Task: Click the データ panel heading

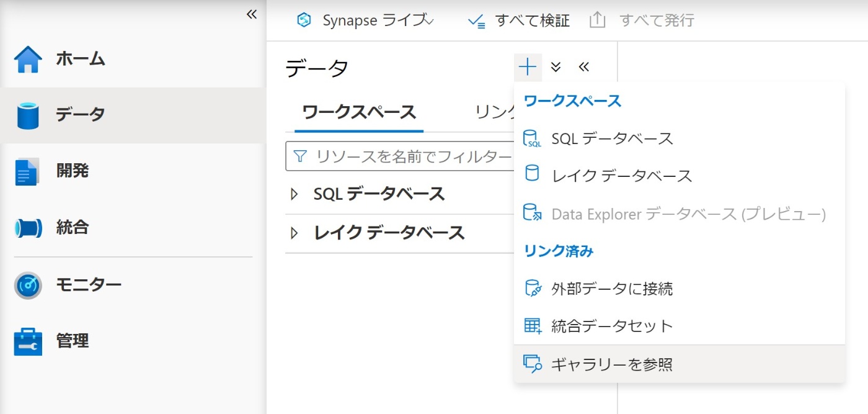Action: click(317, 68)
